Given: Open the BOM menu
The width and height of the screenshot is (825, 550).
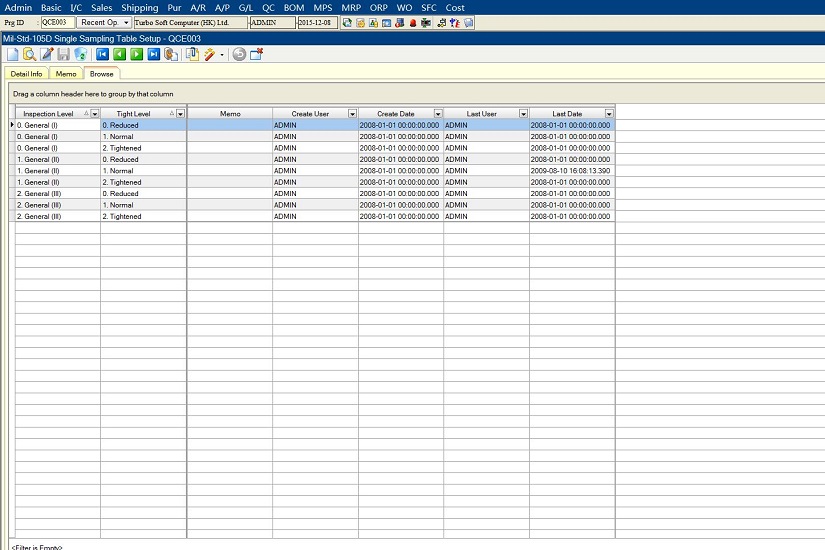Looking at the screenshot, I should 294,7.
